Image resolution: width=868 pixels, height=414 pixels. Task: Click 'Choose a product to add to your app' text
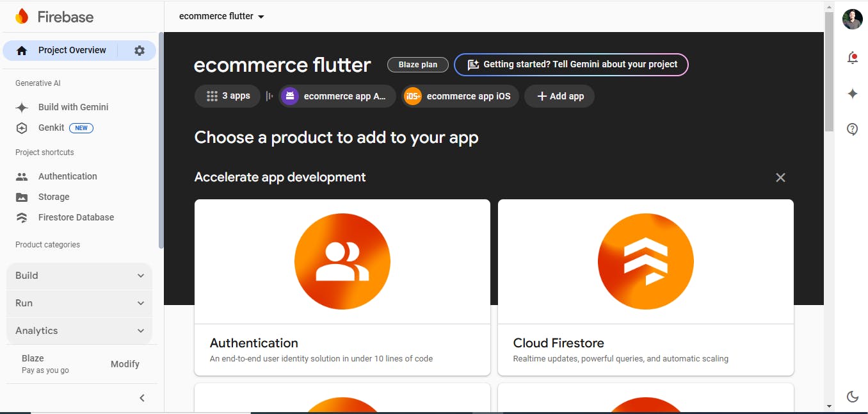pyautogui.click(x=337, y=138)
